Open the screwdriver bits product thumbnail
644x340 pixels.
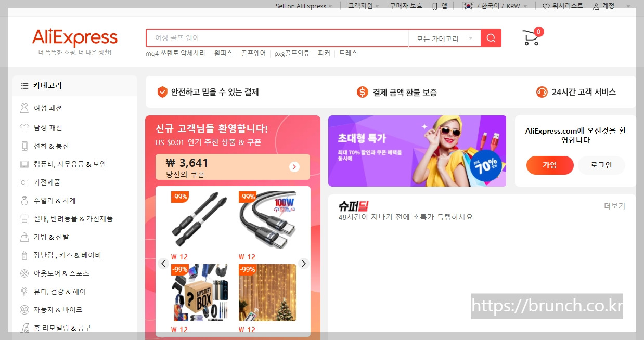pos(200,221)
